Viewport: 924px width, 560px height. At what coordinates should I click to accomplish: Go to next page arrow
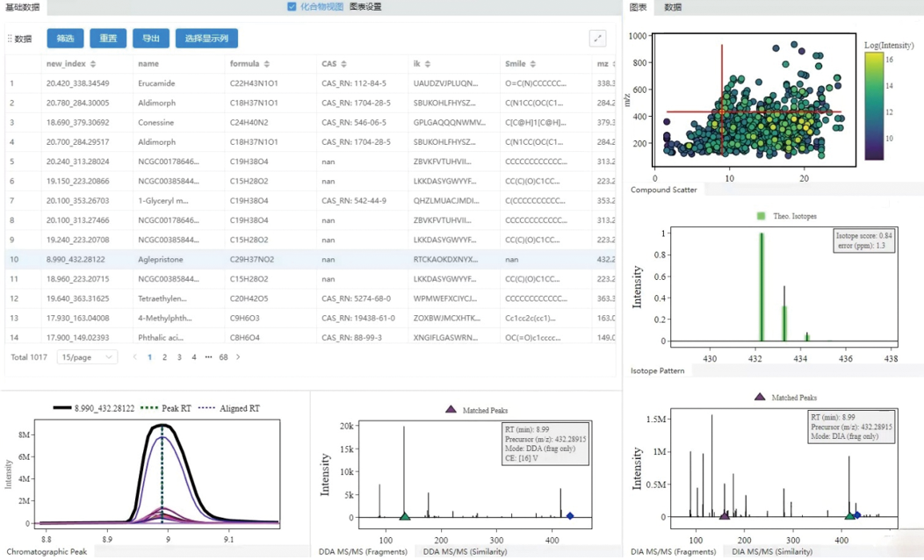pos(238,357)
